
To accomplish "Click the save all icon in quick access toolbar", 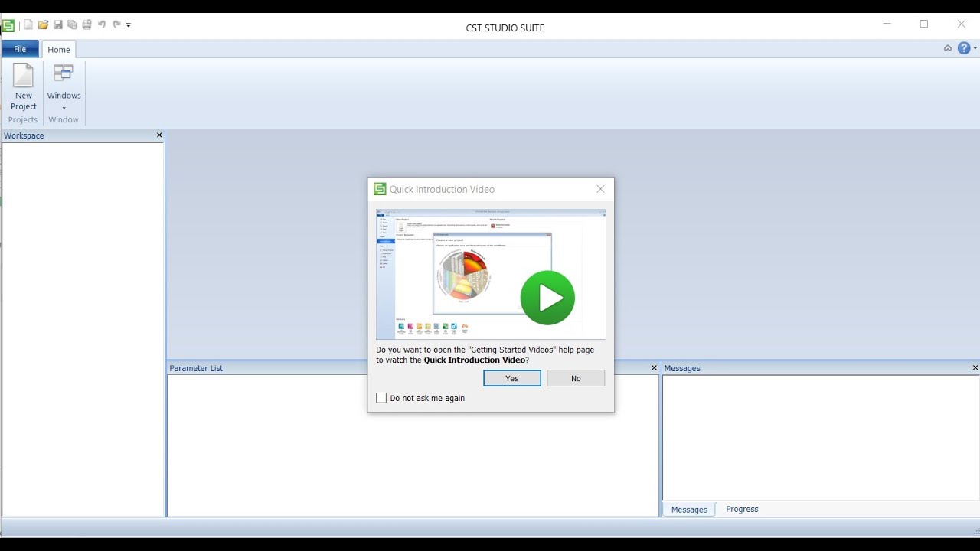I will [72, 24].
